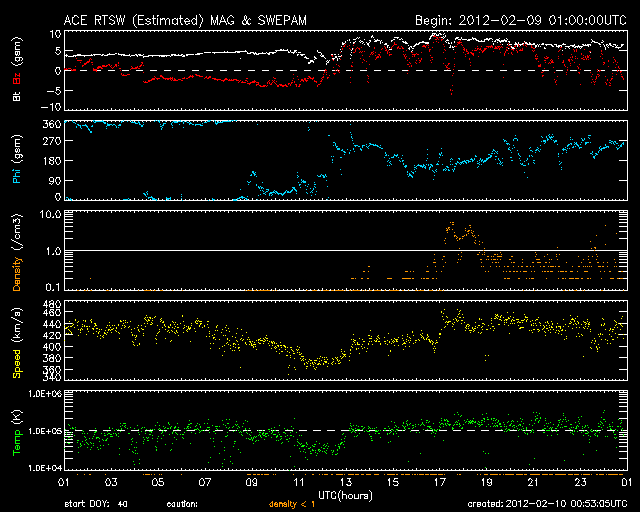The image size is (640, 512).
Task: Click the "10" tick on the Bt Bz axis
Action: [56, 34]
